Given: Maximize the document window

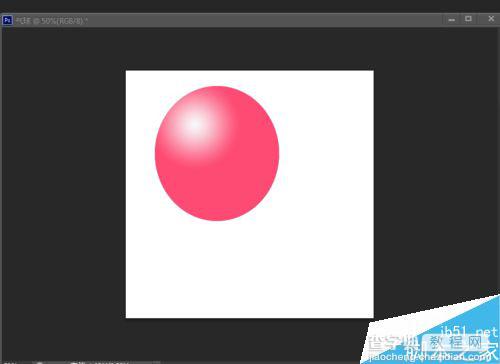Looking at the screenshot, I should pos(468,19).
